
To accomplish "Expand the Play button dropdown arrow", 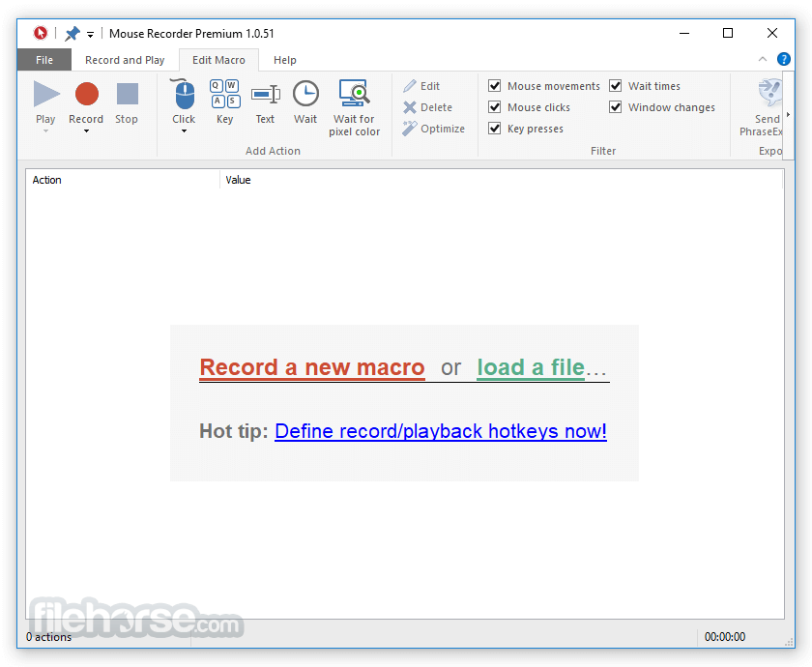I will coord(45,131).
